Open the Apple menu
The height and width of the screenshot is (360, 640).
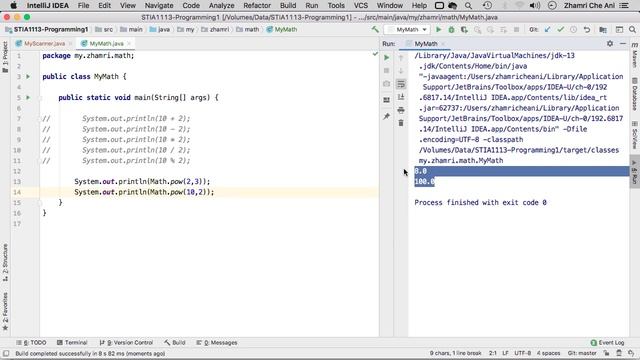pyautogui.click(x=13, y=5)
